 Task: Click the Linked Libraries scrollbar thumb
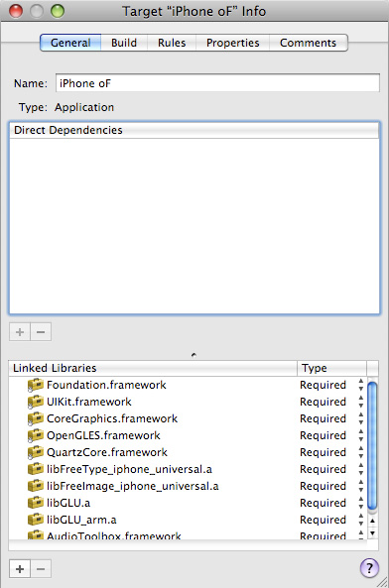372,446
